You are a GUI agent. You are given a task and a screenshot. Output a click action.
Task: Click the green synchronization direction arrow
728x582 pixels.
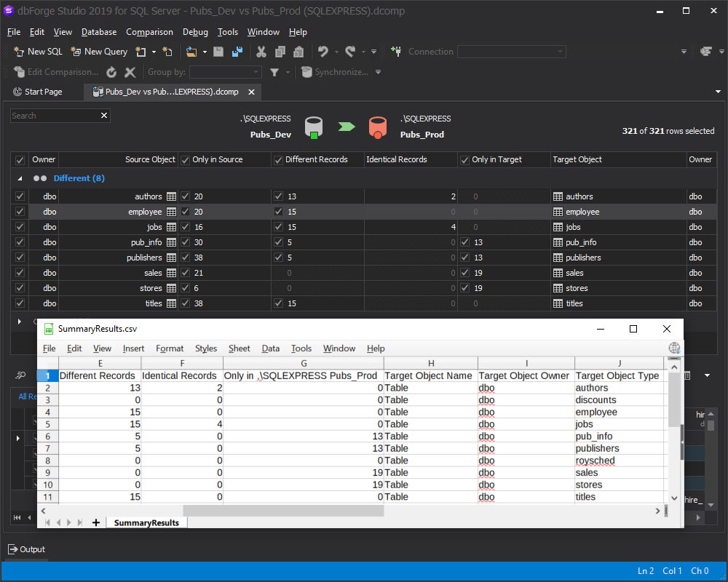click(x=347, y=127)
